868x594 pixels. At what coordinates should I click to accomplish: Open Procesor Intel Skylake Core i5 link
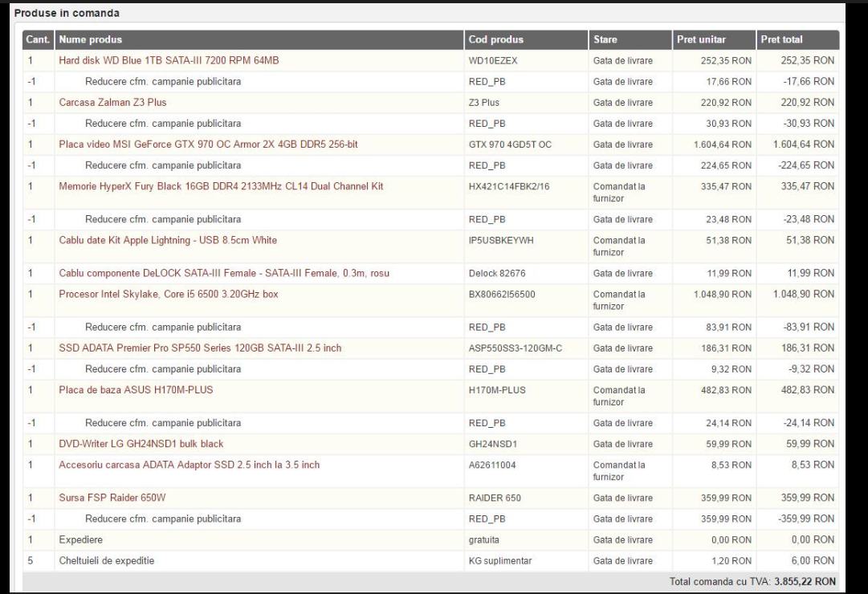point(169,294)
